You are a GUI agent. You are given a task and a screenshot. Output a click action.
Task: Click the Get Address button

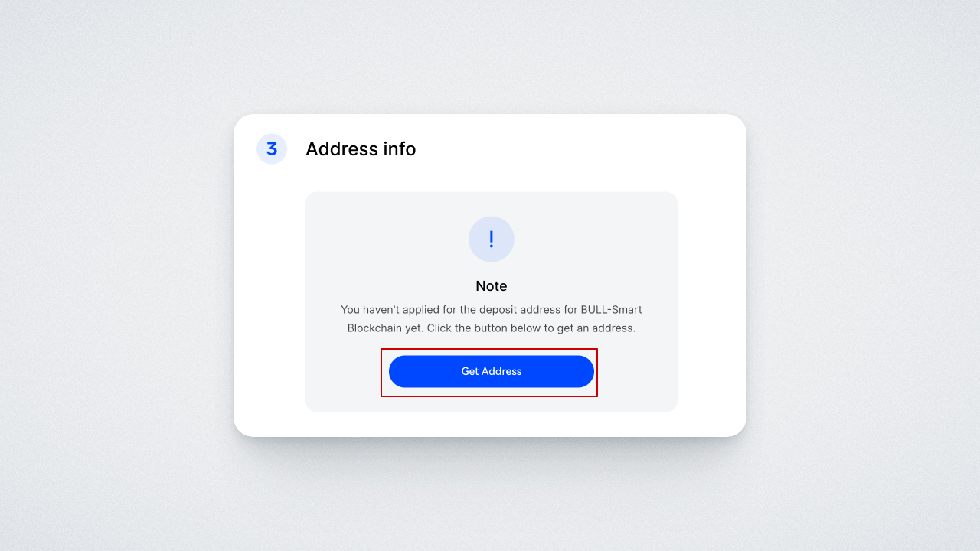[492, 371]
